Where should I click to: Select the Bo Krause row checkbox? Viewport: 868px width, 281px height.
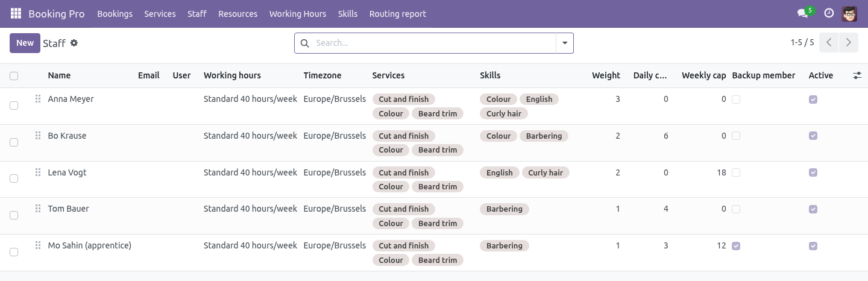14,142
